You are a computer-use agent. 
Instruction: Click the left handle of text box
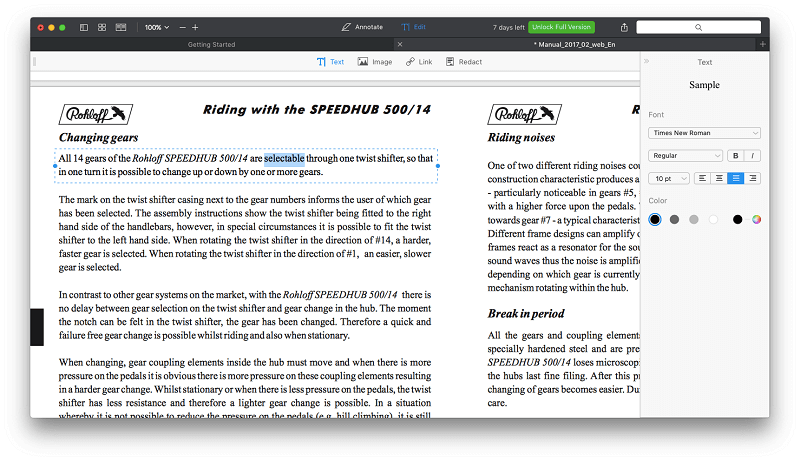pyautogui.click(x=55, y=166)
